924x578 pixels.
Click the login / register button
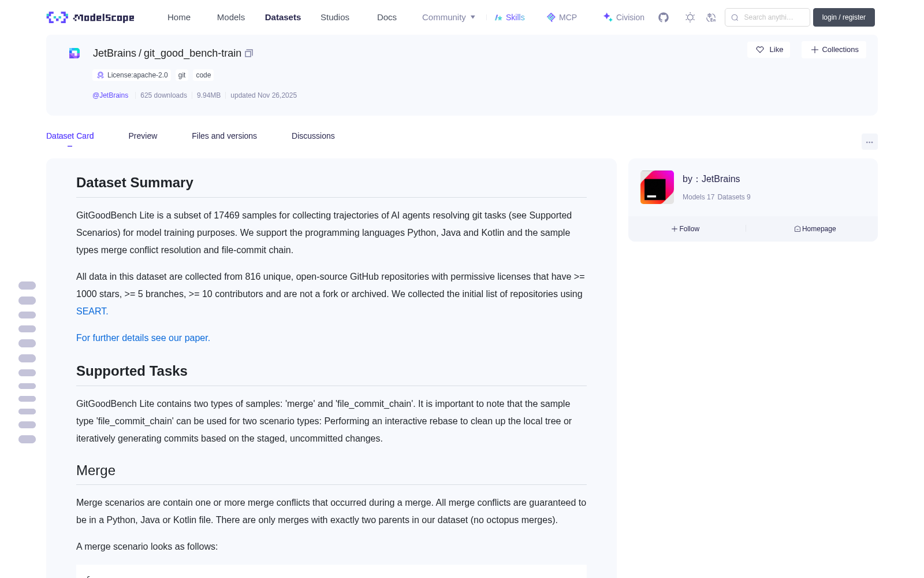844,17
